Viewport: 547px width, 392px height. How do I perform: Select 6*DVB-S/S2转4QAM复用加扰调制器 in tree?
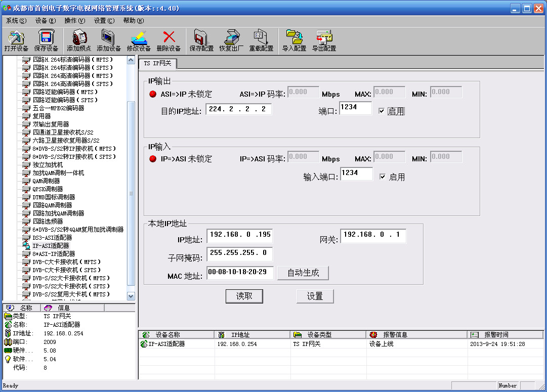pos(78,230)
